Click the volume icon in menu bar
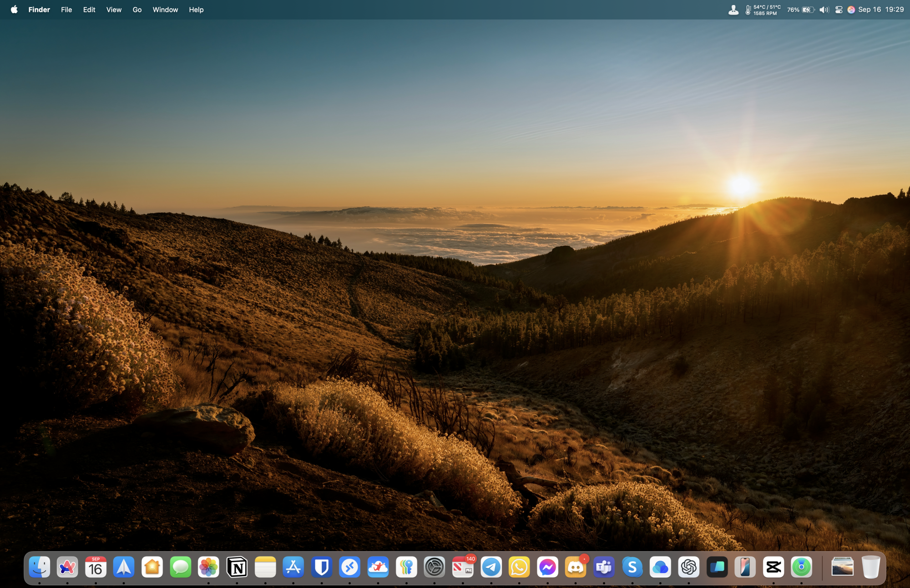 click(x=824, y=10)
